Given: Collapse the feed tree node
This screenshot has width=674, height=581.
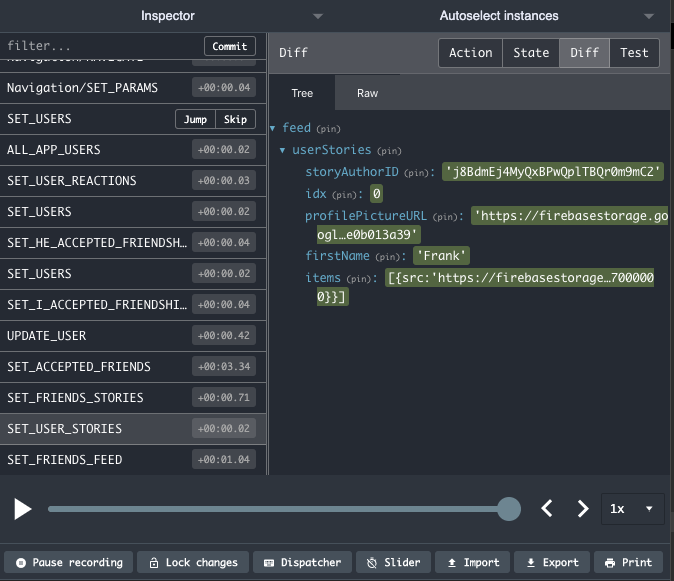Looking at the screenshot, I should pos(274,128).
